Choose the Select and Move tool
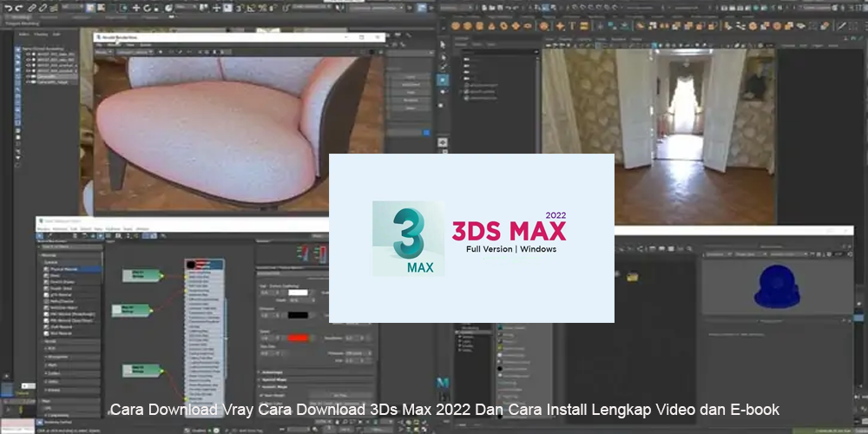The height and width of the screenshot is (434, 868). click(136, 9)
